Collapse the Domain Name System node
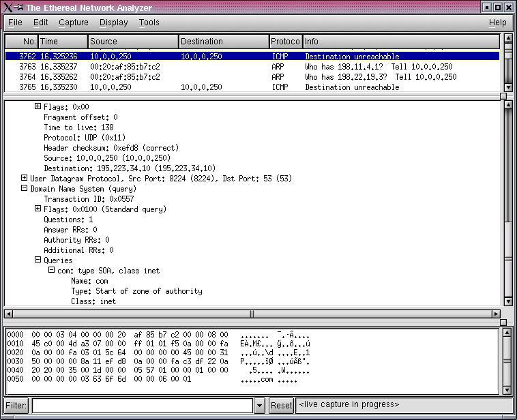This screenshot has width=517, height=420. pyautogui.click(x=25, y=189)
